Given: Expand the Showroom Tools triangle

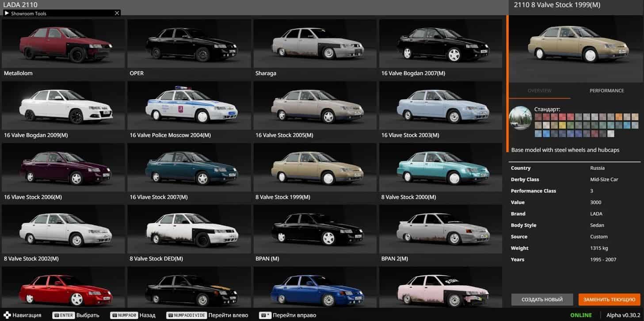Looking at the screenshot, I should 7,13.
